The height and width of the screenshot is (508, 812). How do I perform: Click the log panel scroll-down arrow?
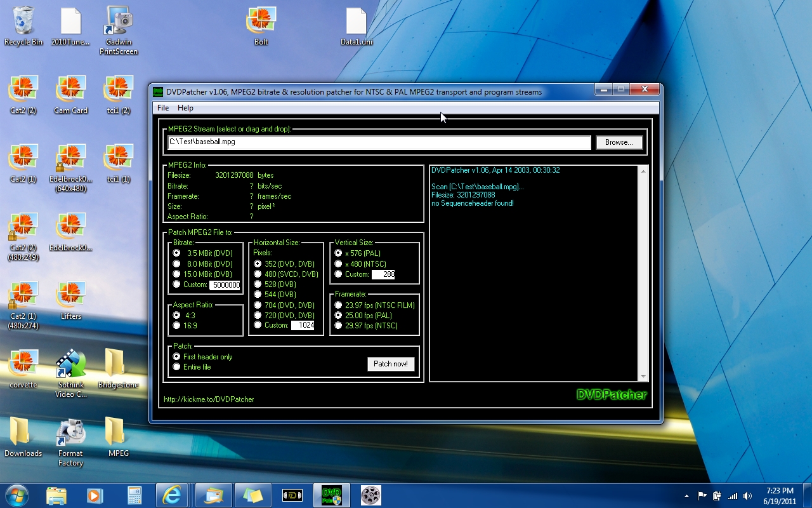point(643,377)
